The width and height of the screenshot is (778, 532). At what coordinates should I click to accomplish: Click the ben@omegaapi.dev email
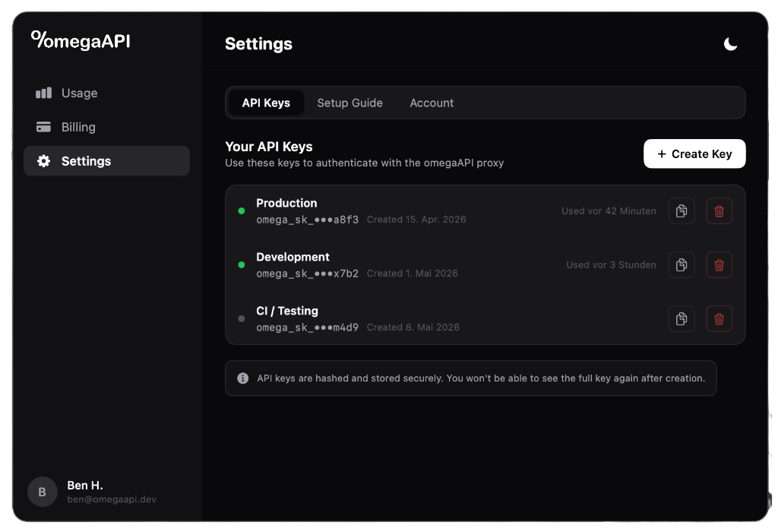coord(112,499)
